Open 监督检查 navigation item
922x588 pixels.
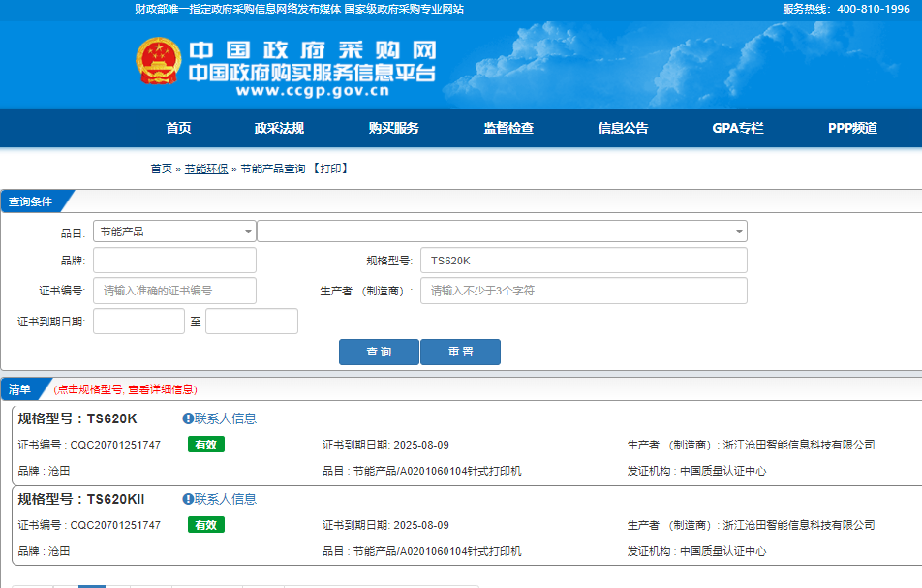point(508,128)
